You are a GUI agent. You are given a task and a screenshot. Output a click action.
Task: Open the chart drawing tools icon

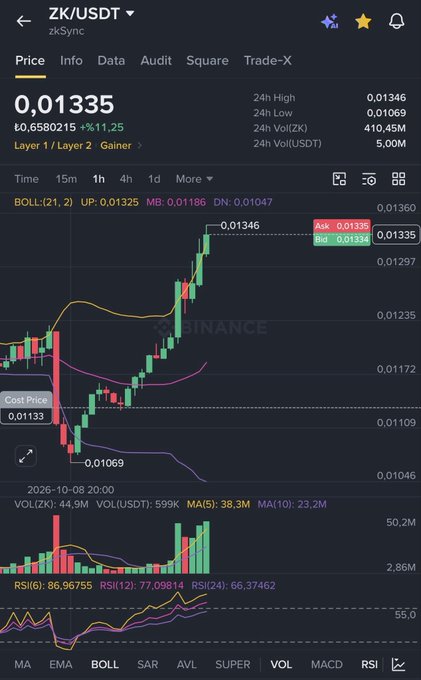339,179
